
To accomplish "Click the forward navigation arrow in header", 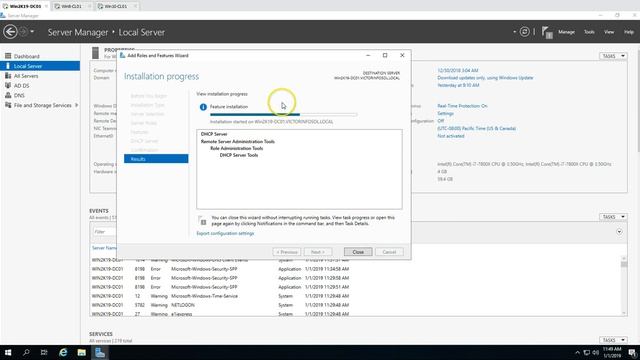I will click(23, 32).
